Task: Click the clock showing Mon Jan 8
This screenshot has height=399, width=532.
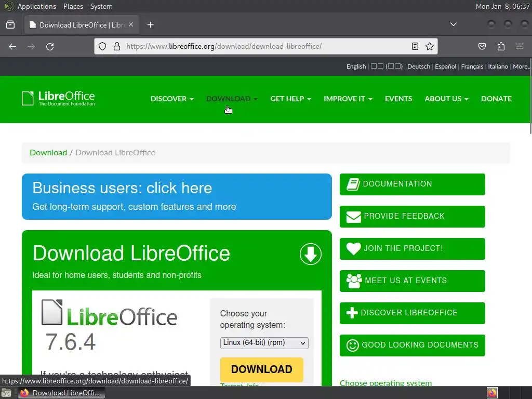Action: [x=502, y=6]
